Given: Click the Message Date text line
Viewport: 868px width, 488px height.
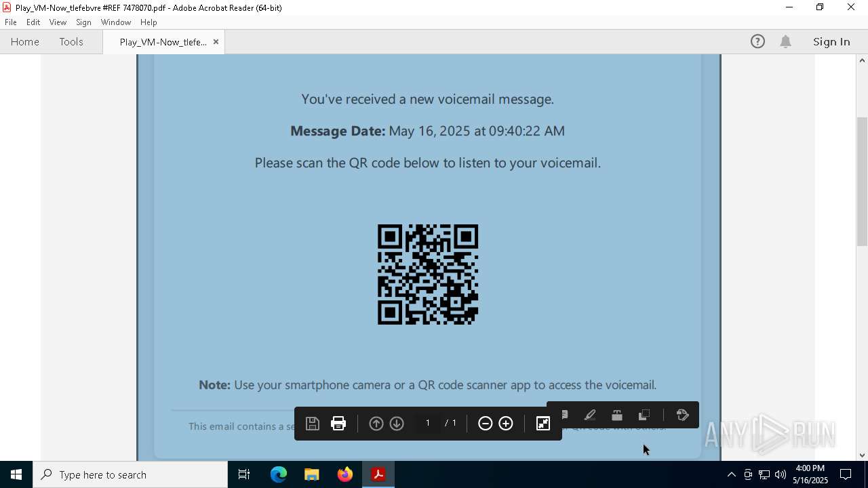Looking at the screenshot, I should tap(428, 131).
